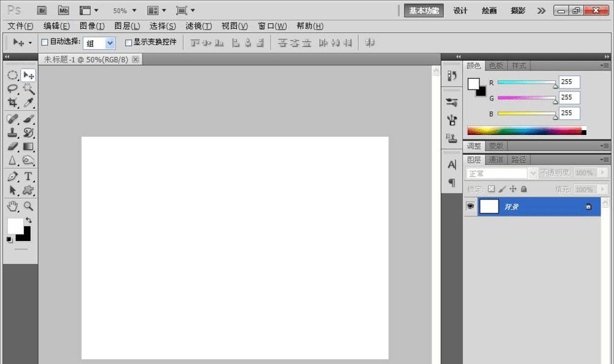Select the Magic Wand tool
Screen dimensions: 614x364
click(28, 89)
